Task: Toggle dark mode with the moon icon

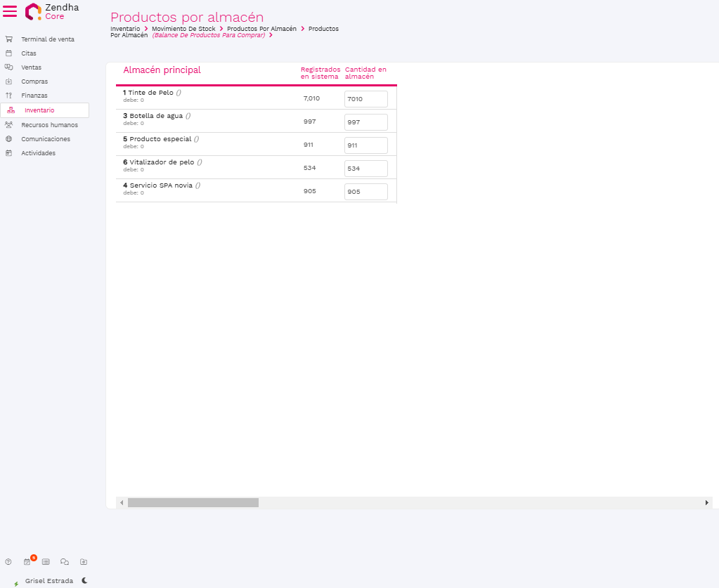Action: tap(84, 580)
